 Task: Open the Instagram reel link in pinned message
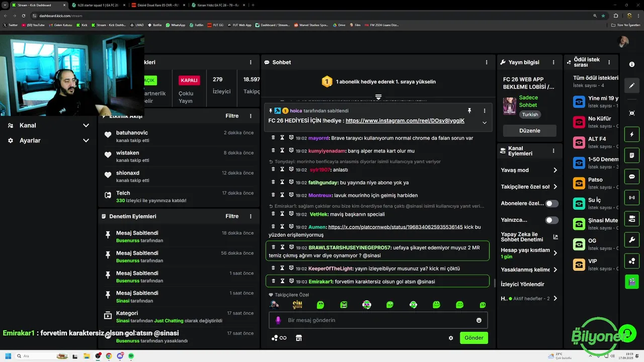[405, 121]
